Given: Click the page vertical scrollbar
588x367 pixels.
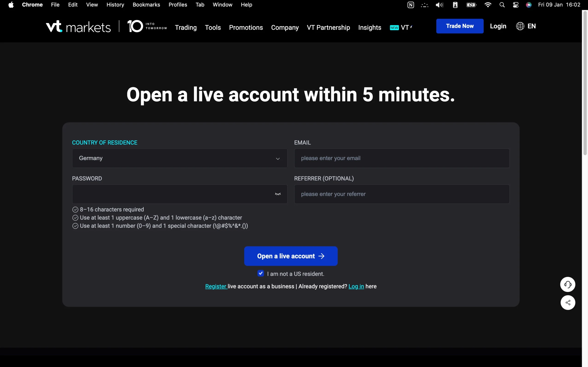Looking at the screenshot, I should [585, 83].
